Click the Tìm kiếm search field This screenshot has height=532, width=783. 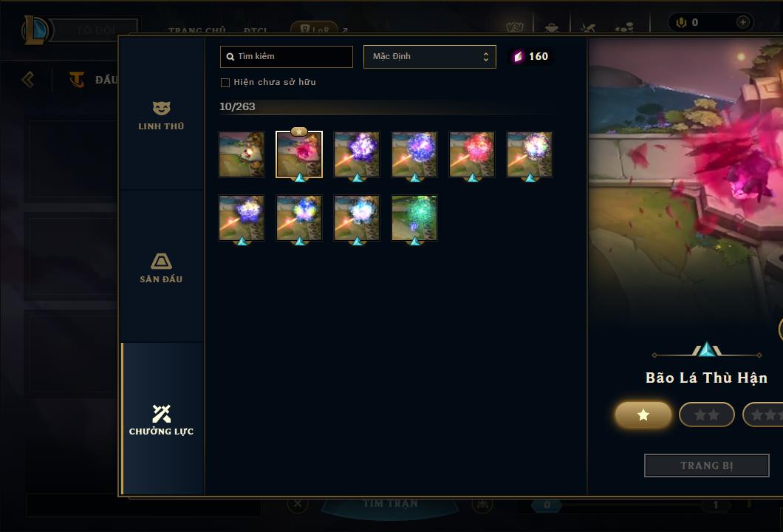click(286, 56)
